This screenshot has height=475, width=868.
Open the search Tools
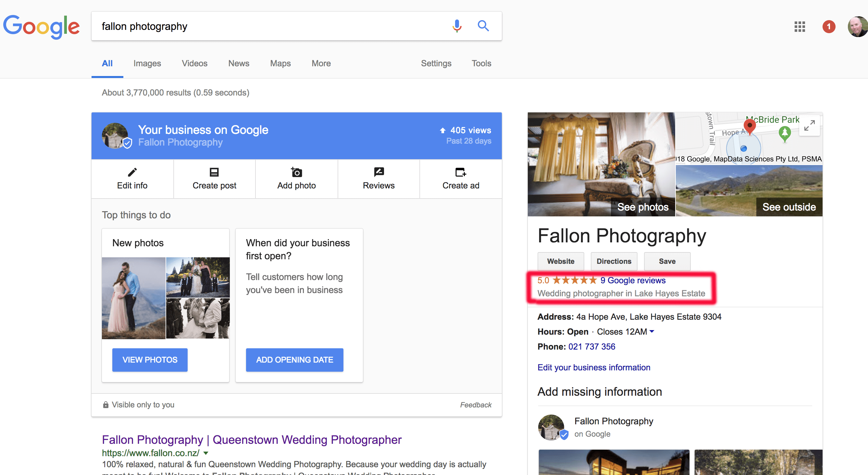coord(481,63)
